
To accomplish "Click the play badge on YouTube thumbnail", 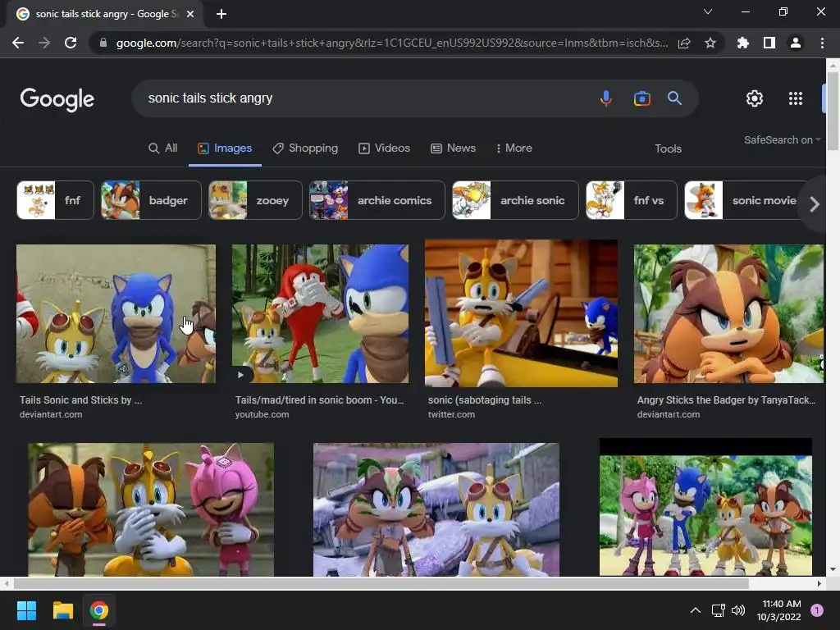I will point(240,374).
